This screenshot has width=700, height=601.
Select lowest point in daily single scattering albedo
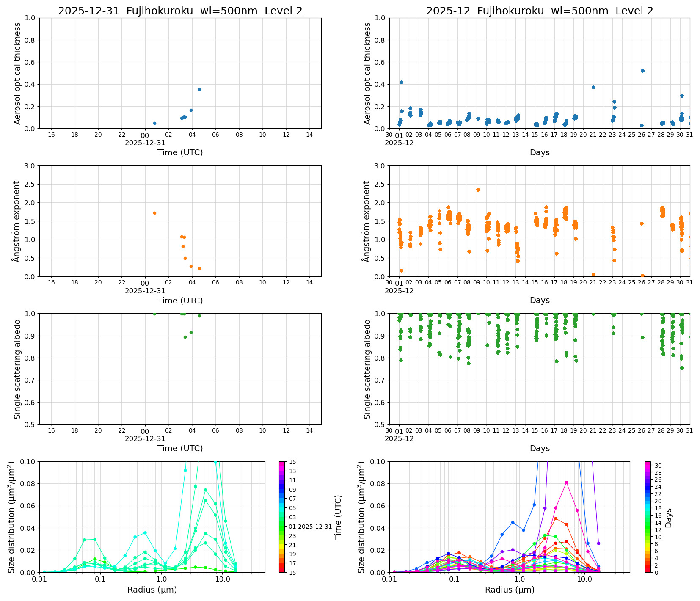[185, 337]
